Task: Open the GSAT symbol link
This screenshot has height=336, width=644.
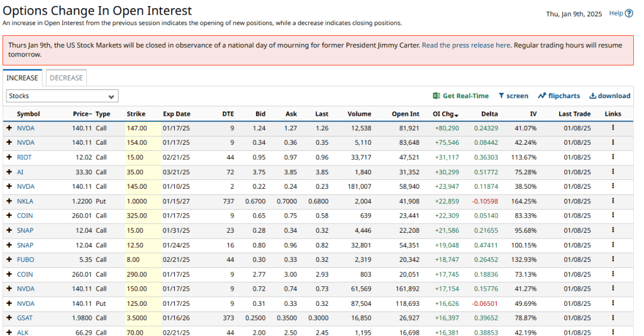Action: point(25,318)
